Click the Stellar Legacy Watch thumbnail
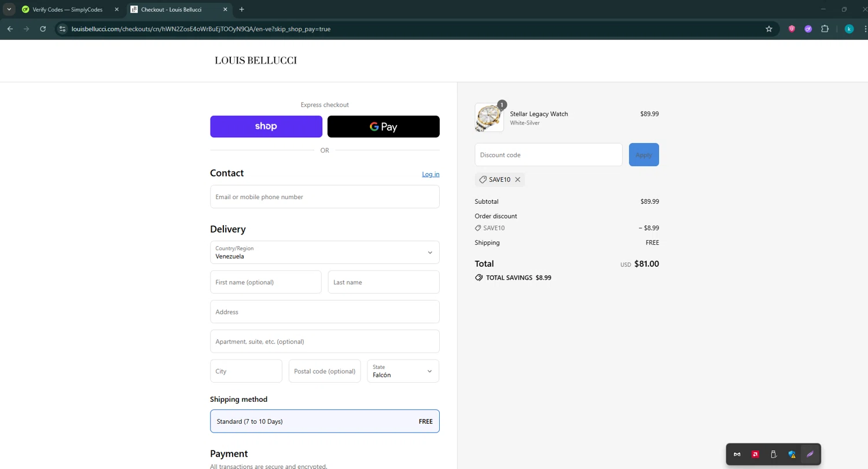Image resolution: width=868 pixels, height=469 pixels. point(489,118)
